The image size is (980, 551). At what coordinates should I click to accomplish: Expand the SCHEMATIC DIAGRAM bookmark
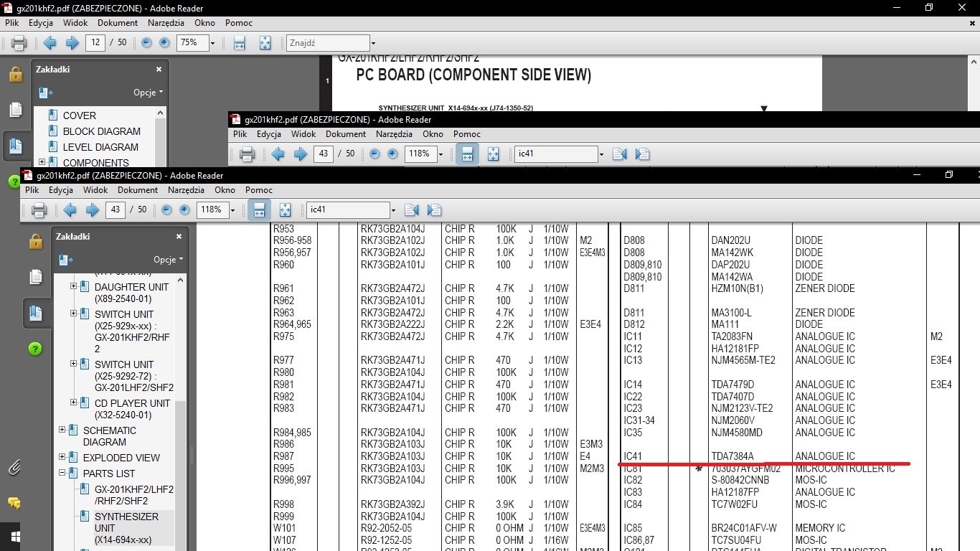click(62, 430)
